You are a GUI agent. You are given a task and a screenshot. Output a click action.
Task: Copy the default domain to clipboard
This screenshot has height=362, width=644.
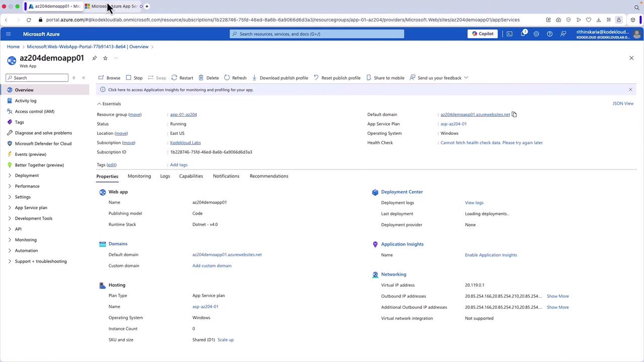coord(514,115)
